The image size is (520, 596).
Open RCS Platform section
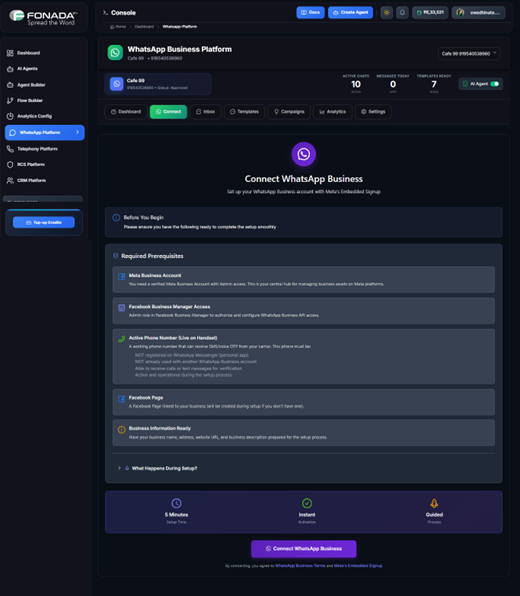(26, 164)
